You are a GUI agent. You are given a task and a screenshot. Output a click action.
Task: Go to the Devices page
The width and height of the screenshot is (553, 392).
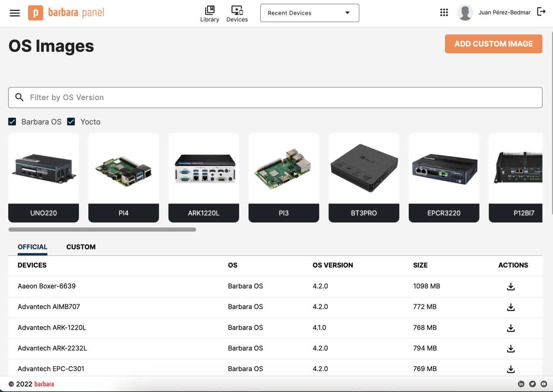pyautogui.click(x=237, y=14)
